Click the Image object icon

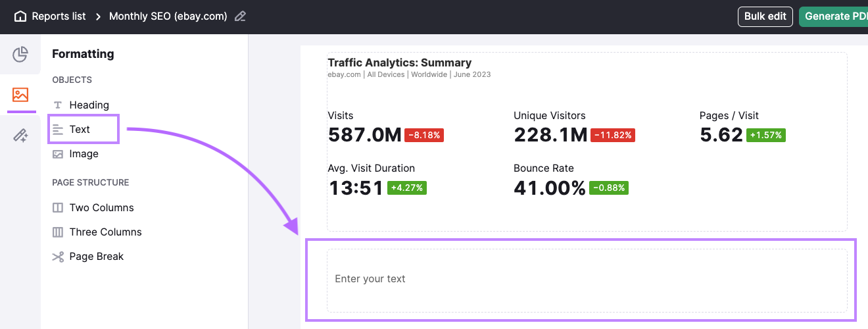coord(58,154)
